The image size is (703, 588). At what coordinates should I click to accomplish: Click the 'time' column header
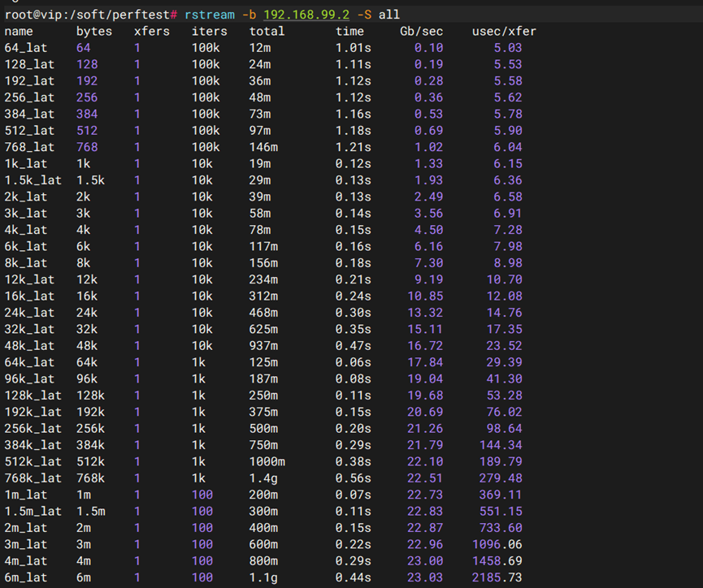pos(349,31)
